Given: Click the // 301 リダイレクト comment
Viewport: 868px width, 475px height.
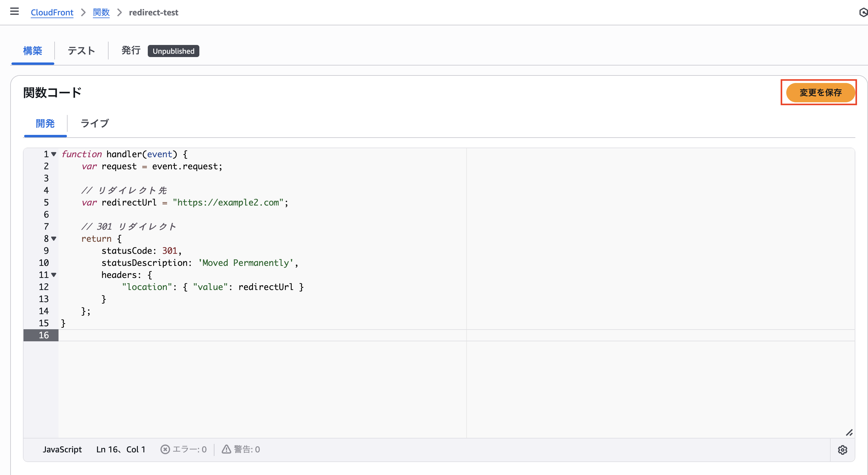Looking at the screenshot, I should pos(128,227).
